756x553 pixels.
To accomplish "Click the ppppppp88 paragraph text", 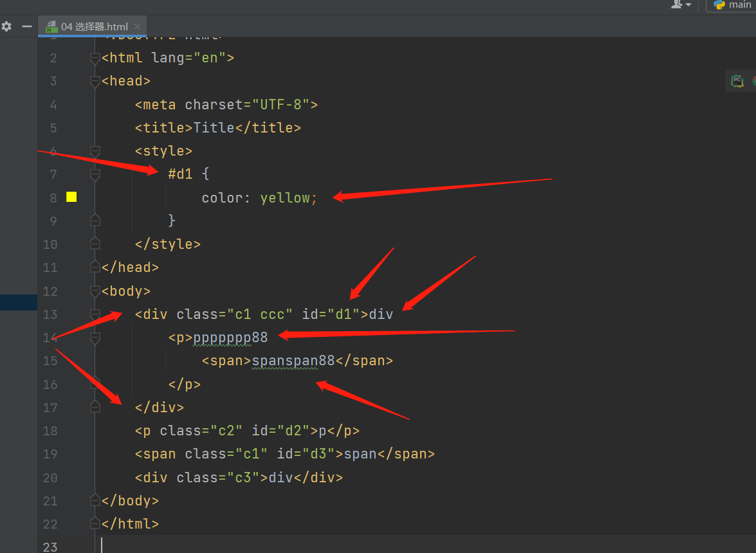I will (x=230, y=338).
